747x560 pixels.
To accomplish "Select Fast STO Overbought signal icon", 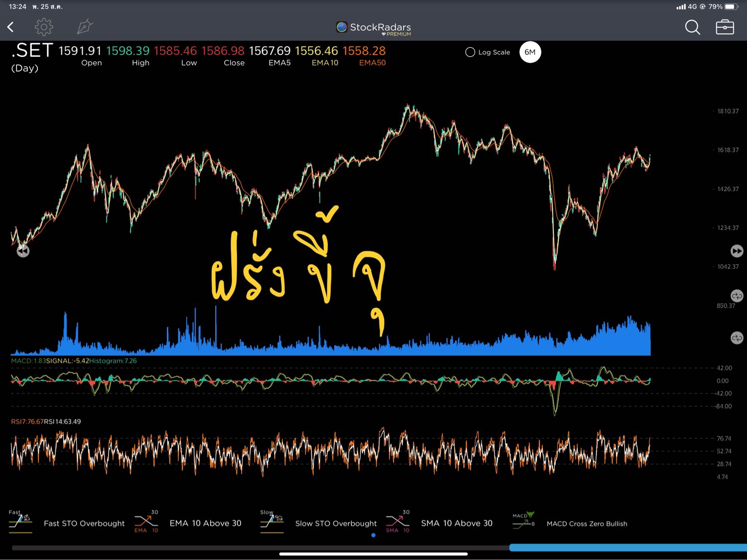I will tap(20, 522).
